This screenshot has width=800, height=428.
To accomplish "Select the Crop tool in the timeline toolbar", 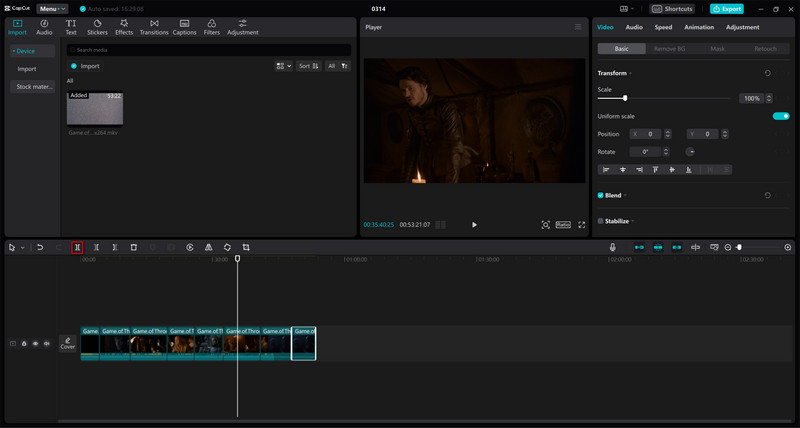I will pyautogui.click(x=246, y=247).
